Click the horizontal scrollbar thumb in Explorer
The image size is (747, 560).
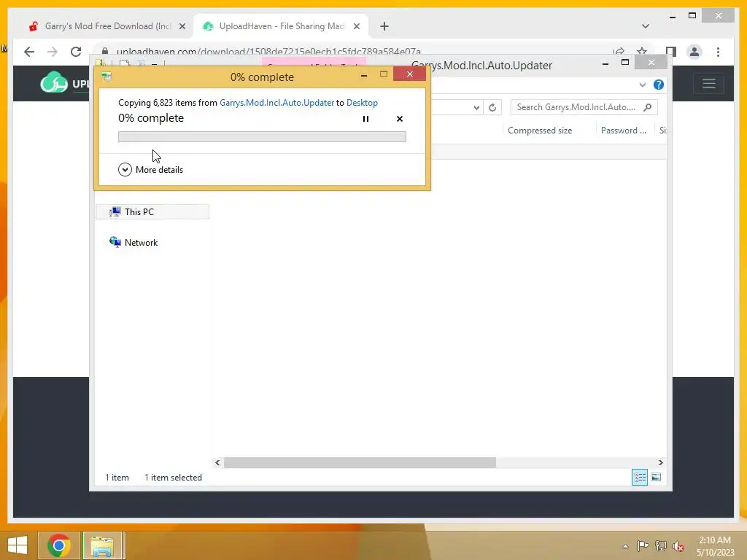point(360,462)
